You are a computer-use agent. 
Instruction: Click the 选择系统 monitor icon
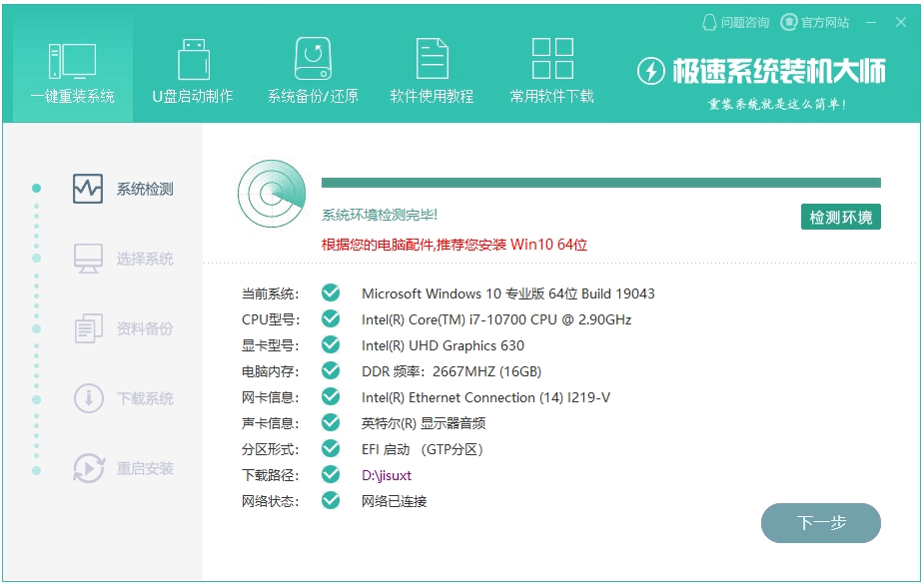(x=88, y=259)
